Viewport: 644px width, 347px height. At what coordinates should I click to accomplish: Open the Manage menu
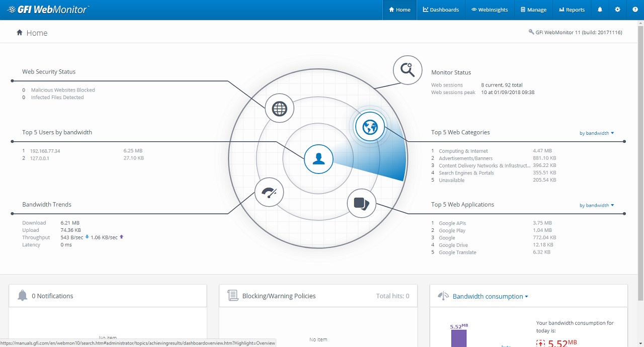[x=533, y=10]
